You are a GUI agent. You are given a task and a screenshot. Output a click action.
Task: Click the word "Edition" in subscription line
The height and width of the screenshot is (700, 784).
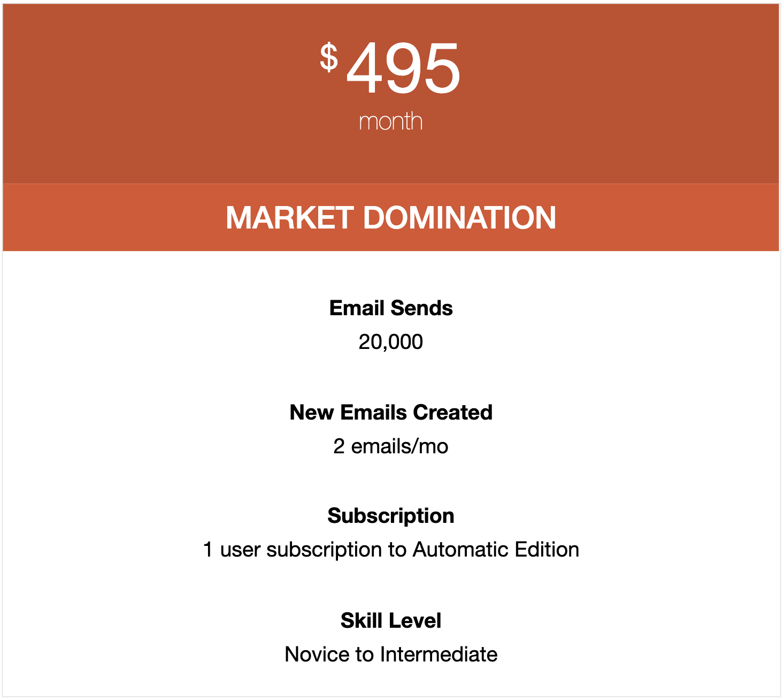547,549
